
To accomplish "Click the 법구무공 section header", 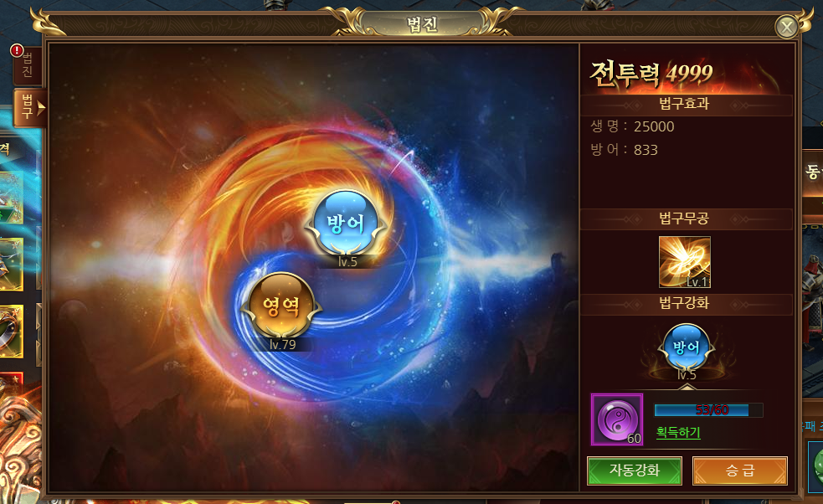I will pyautogui.click(x=686, y=219).
